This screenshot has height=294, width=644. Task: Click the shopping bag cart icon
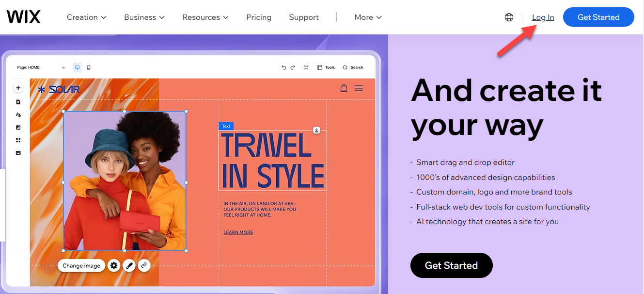pyautogui.click(x=344, y=88)
